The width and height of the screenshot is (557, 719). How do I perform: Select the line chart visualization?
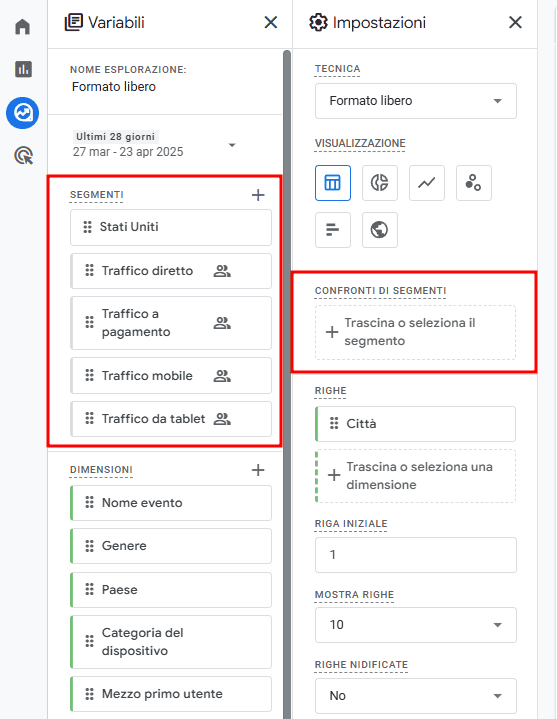click(427, 183)
